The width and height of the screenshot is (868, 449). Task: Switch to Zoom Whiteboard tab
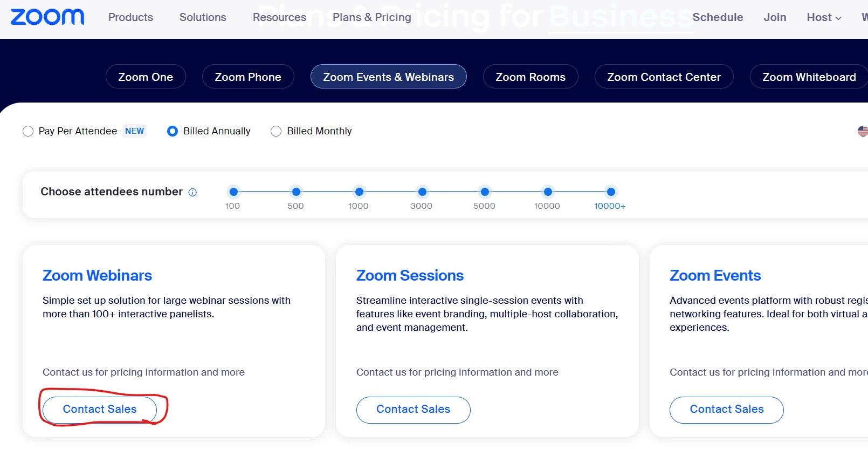click(x=809, y=77)
